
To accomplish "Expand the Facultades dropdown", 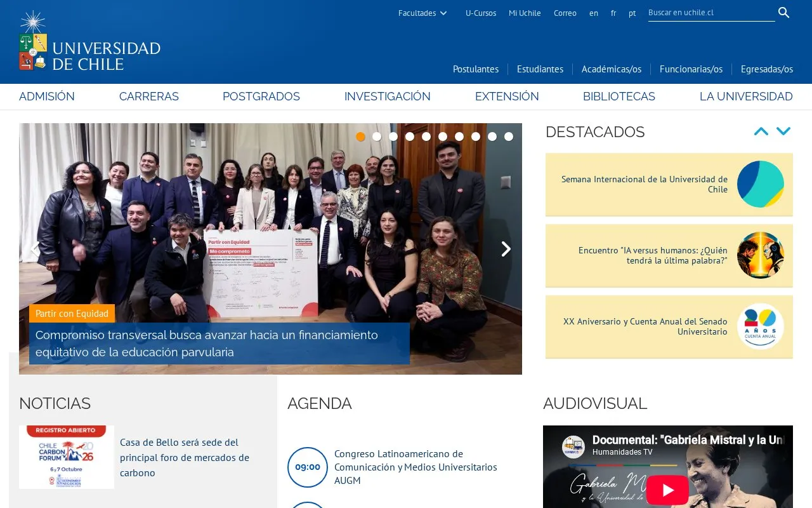I will 422,13.
